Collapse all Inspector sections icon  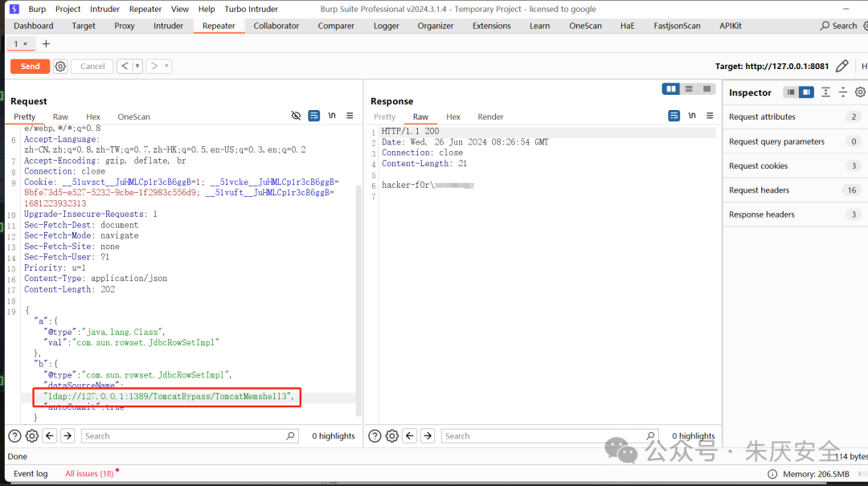coord(842,92)
